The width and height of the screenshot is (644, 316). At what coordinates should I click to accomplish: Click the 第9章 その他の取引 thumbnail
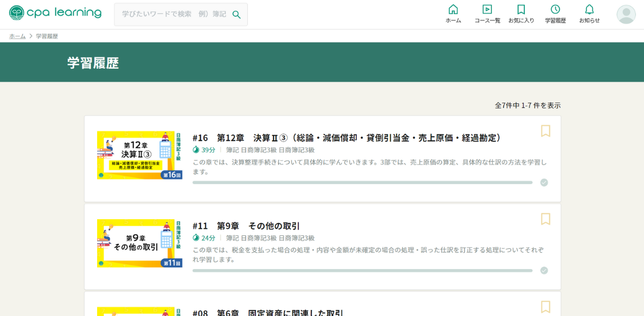[140, 243]
